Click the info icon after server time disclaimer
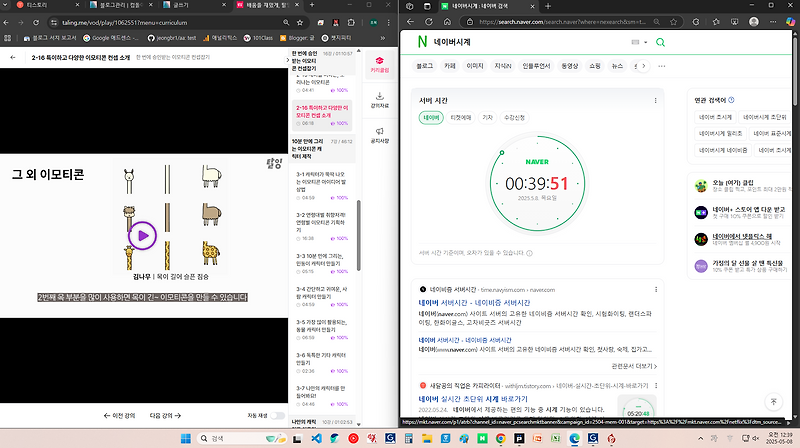800x448 pixels. [530, 253]
